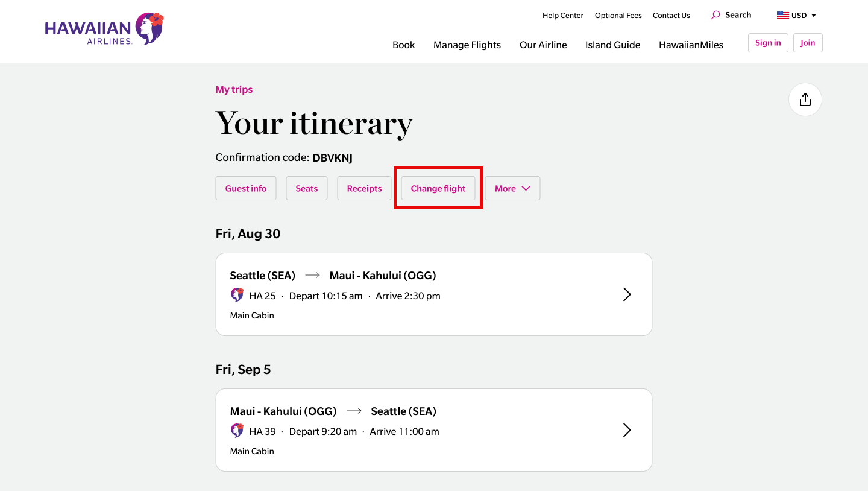
Task: Select the HawaiianMiles menu item
Action: coord(691,45)
